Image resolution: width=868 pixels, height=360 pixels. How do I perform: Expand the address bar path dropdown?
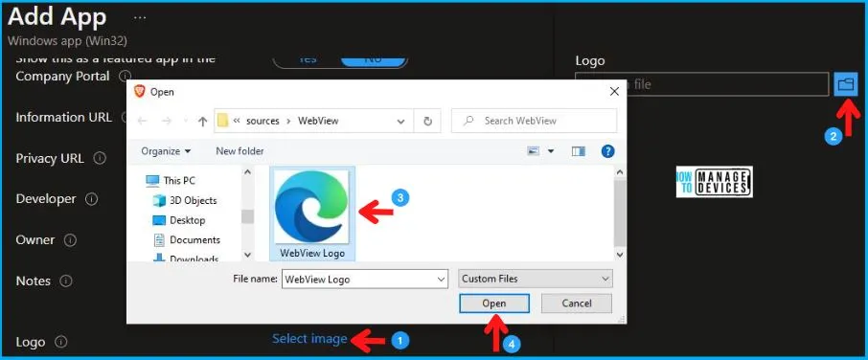tap(400, 121)
